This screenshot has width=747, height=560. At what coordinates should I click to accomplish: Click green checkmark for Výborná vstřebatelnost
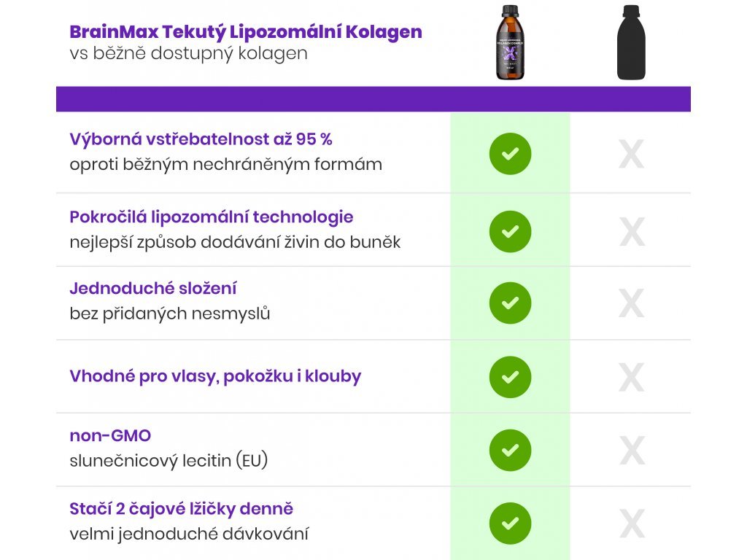(510, 154)
